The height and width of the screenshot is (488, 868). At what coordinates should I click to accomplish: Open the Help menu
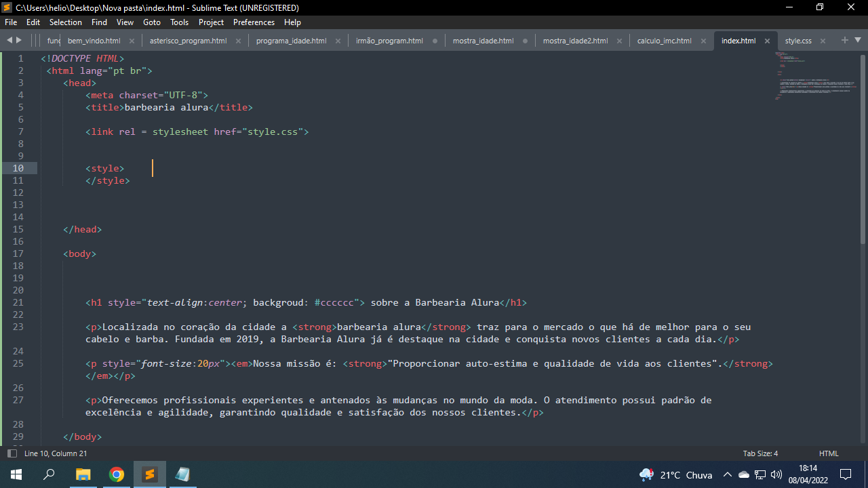292,22
